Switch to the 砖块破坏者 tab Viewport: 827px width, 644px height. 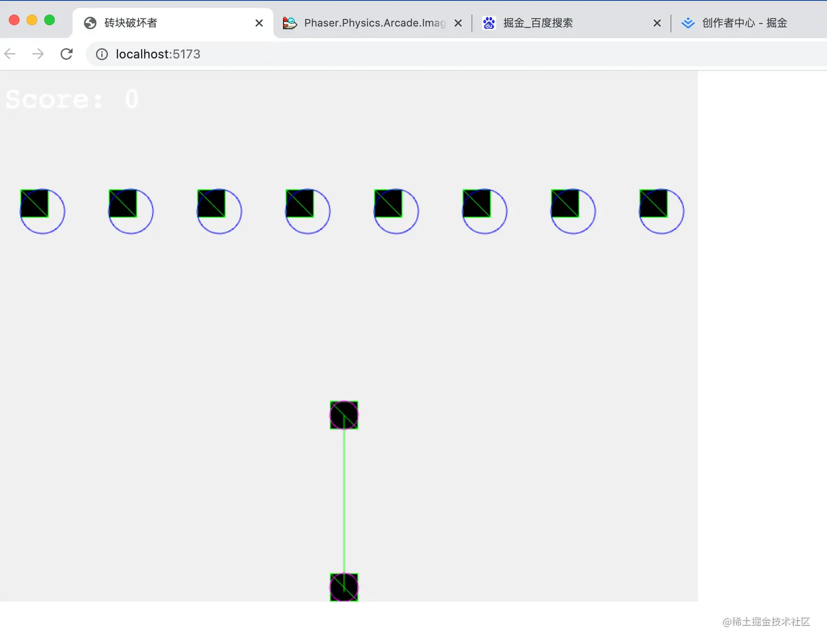(x=172, y=23)
